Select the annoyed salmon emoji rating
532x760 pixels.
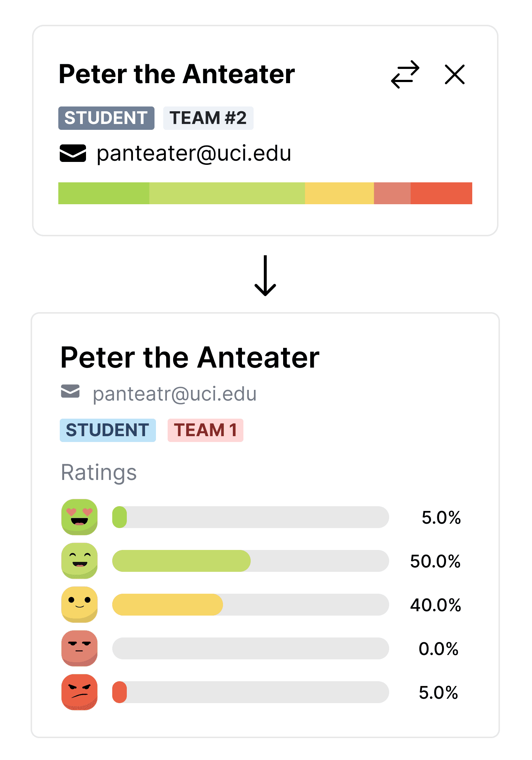coord(79,648)
